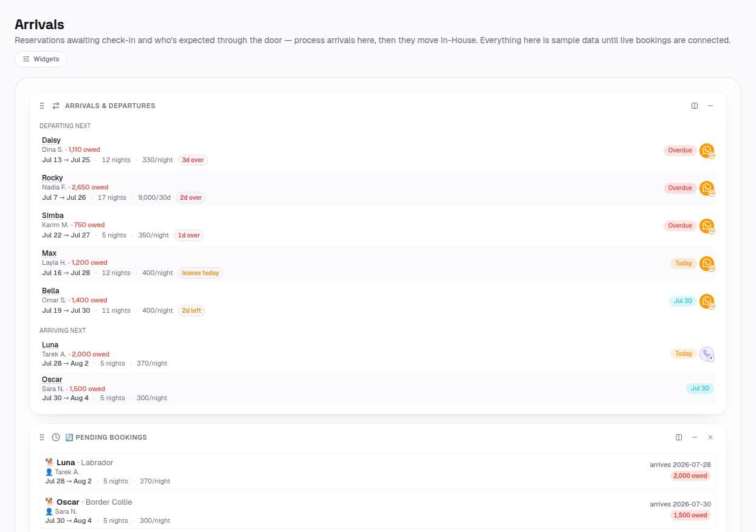The height and width of the screenshot is (532, 756).
Task: Click the Today badge on Luna arriving row
Action: [684, 354]
